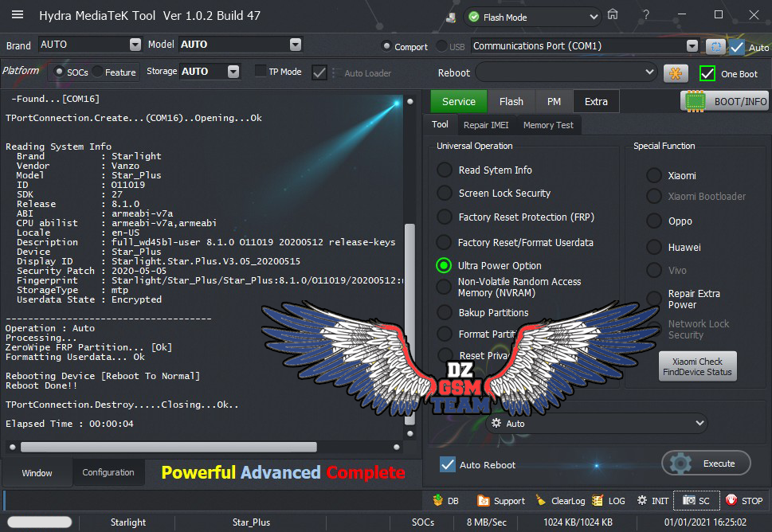Open the Repair IMEI tab
The image size is (772, 532).
point(485,125)
